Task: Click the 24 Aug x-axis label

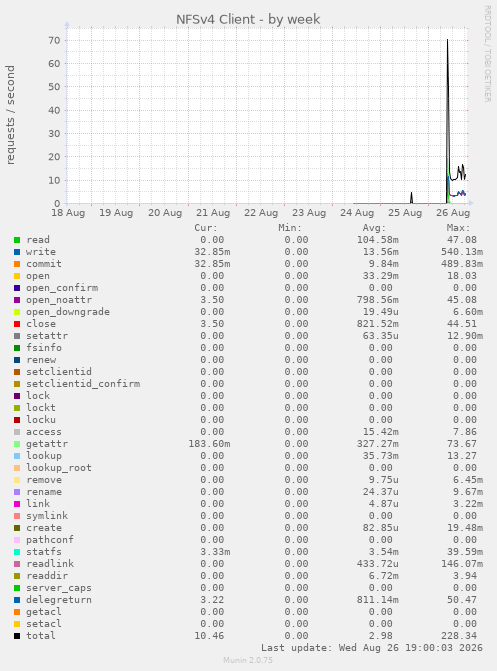Action: pyautogui.click(x=357, y=213)
